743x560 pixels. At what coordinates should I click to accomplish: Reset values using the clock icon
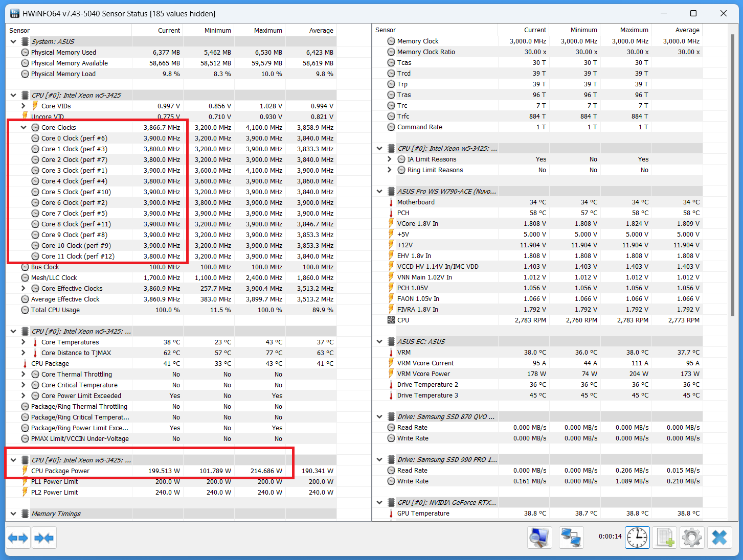(637, 538)
